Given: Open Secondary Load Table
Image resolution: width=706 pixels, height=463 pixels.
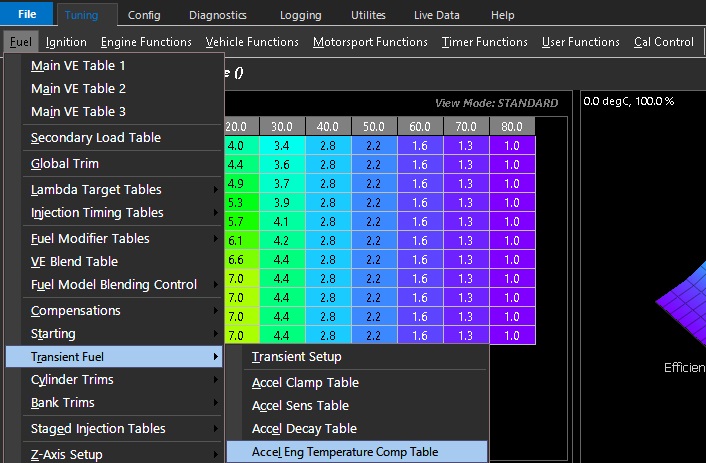Looking at the screenshot, I should point(114,138).
